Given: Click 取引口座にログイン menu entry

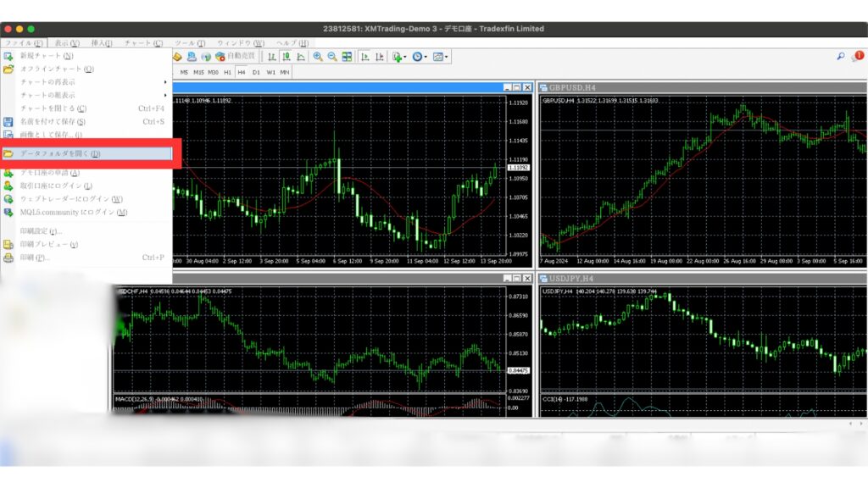Looking at the screenshot, I should [56, 186].
